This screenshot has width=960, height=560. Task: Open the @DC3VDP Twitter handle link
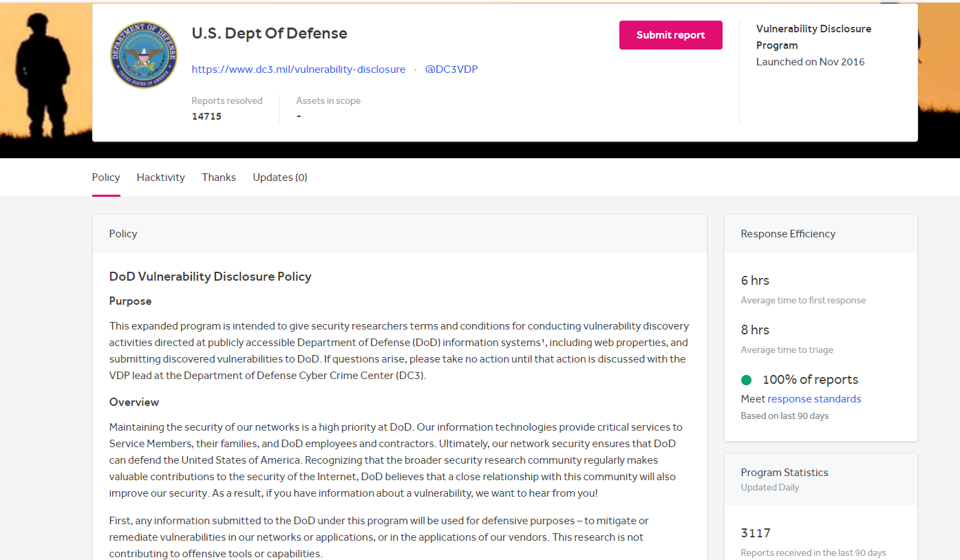coord(451,69)
